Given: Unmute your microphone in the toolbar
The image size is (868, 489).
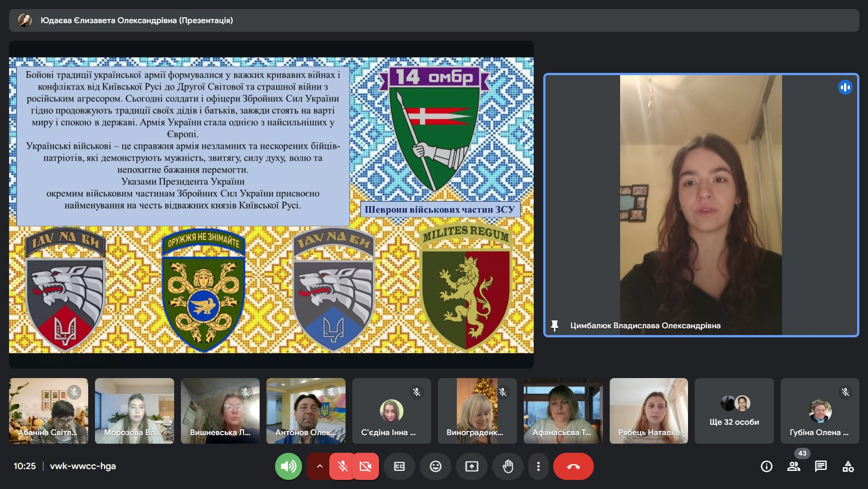Looking at the screenshot, I should (342, 466).
